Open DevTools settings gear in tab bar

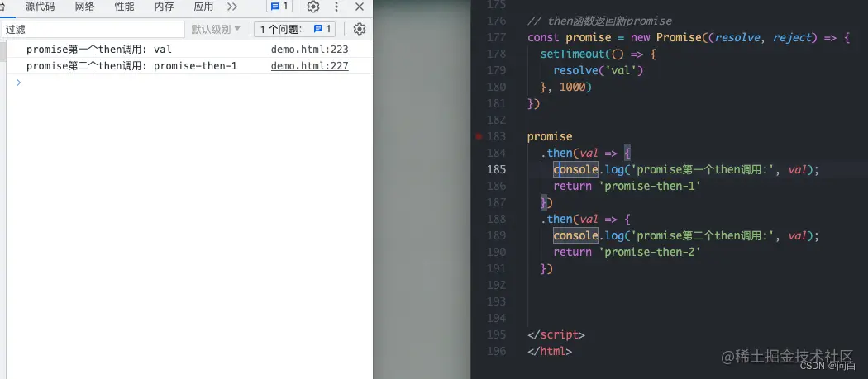click(x=313, y=7)
